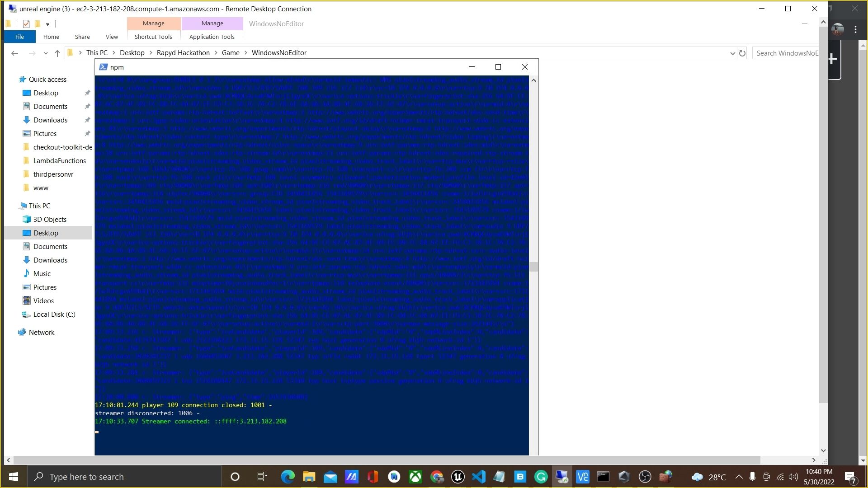Go up one folder level arrow
Screen dimensions: 868x488
57,53
